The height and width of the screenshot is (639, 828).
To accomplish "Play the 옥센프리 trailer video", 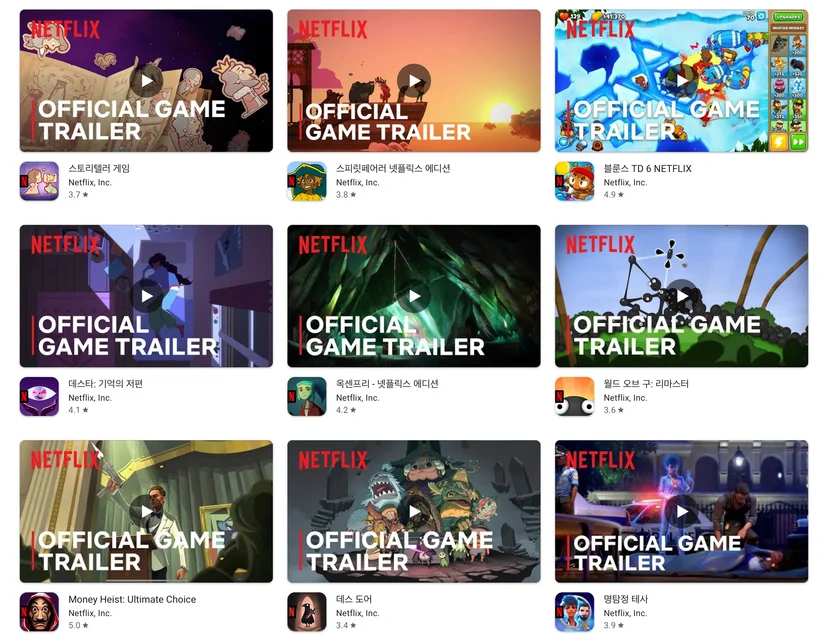I will tap(414, 296).
